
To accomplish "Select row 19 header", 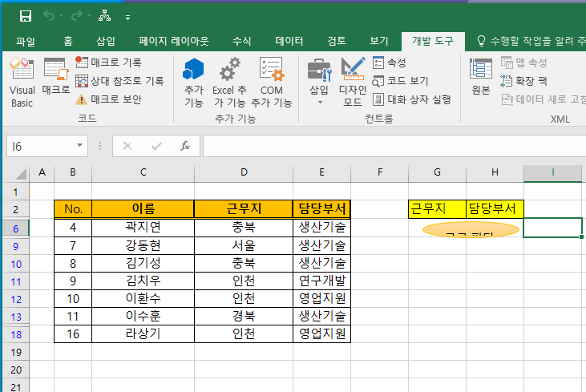I will (16, 353).
